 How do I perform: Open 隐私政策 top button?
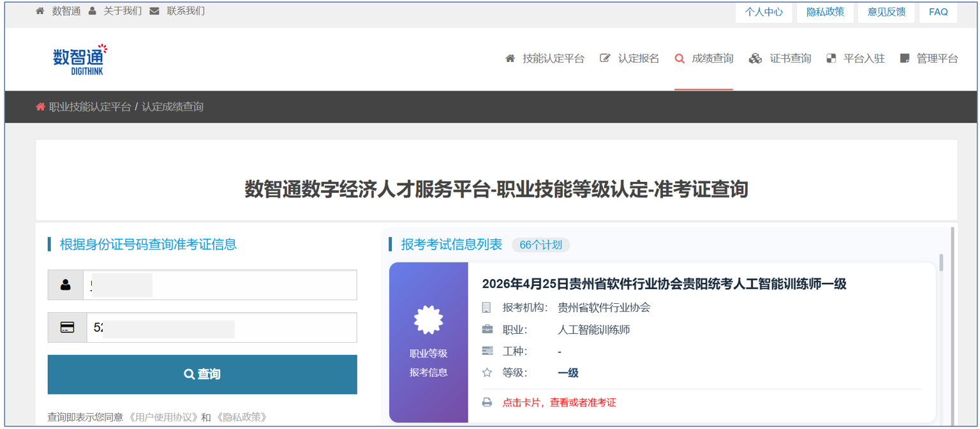coord(825,12)
